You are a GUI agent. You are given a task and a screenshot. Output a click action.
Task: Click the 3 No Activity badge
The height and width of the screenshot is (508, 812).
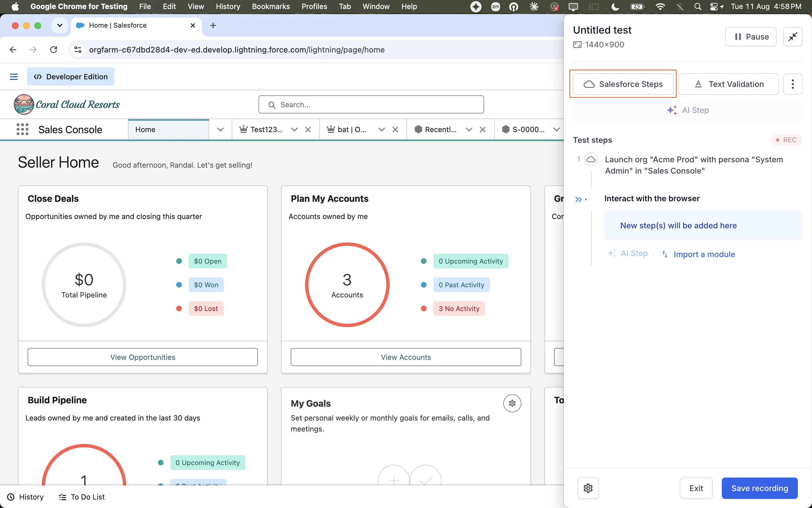(x=459, y=308)
